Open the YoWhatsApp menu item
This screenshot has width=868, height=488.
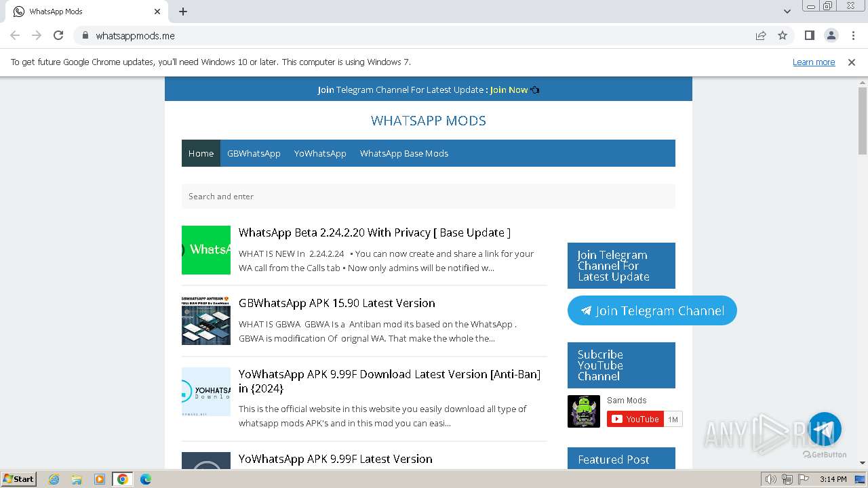(320, 153)
